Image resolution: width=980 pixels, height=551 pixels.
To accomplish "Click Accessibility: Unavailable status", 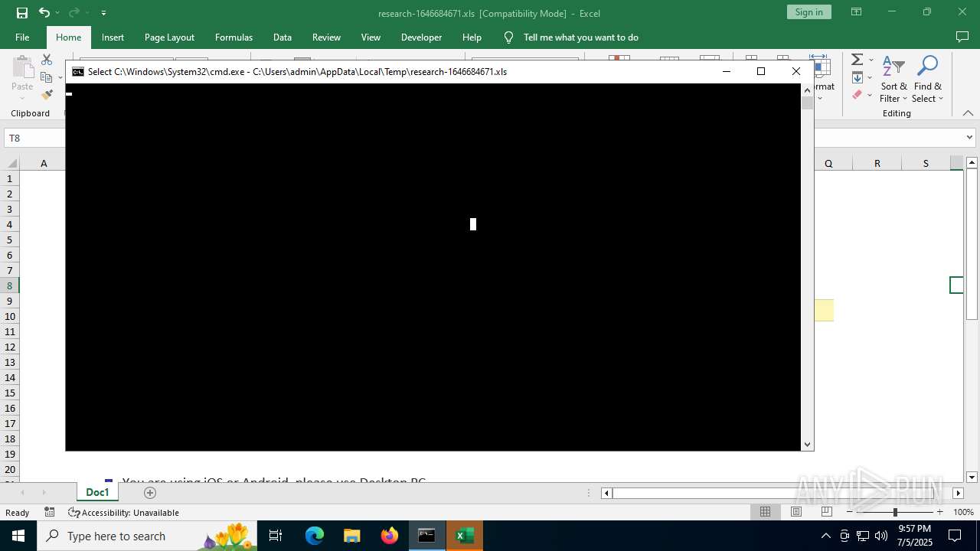I will click(123, 512).
